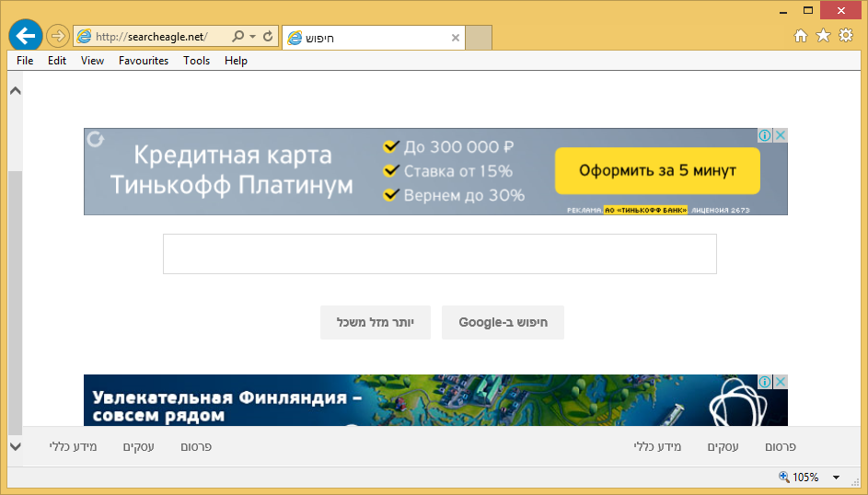Click the Forward navigation arrow
Screen dimensions: 868x495
click(x=57, y=36)
